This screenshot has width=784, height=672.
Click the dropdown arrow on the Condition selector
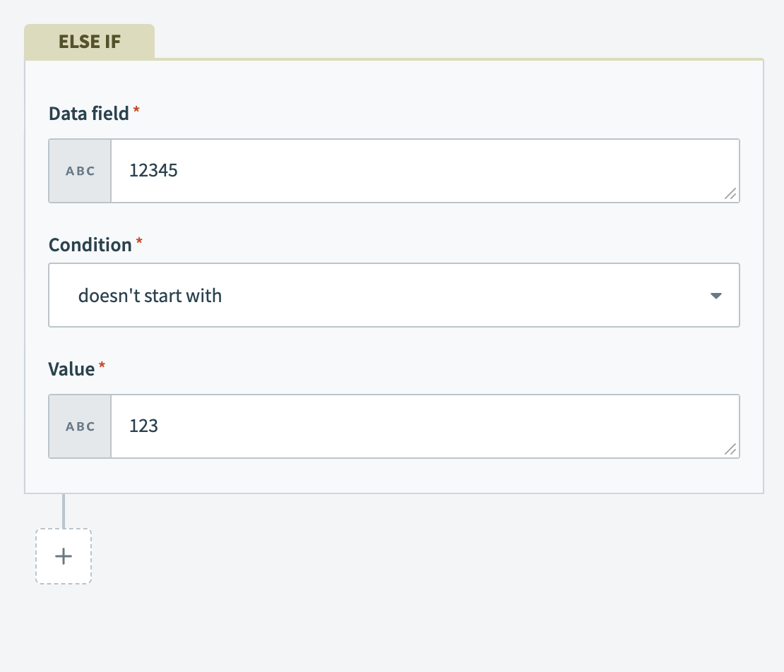click(x=715, y=295)
